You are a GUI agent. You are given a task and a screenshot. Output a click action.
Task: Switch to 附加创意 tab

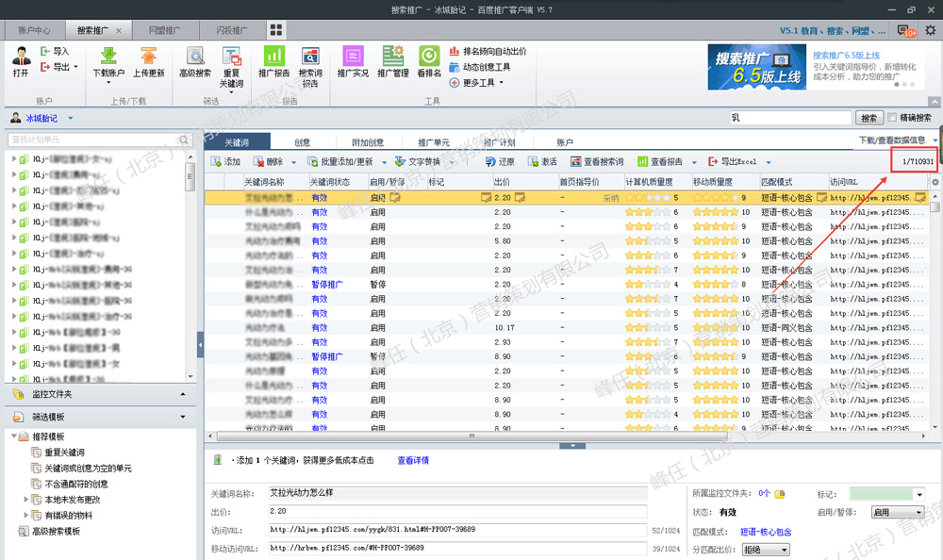pos(368,142)
